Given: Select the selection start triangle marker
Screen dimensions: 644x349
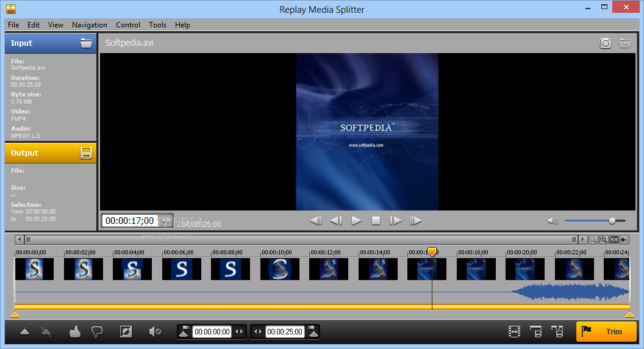Looking at the screenshot, I should [x=15, y=315].
